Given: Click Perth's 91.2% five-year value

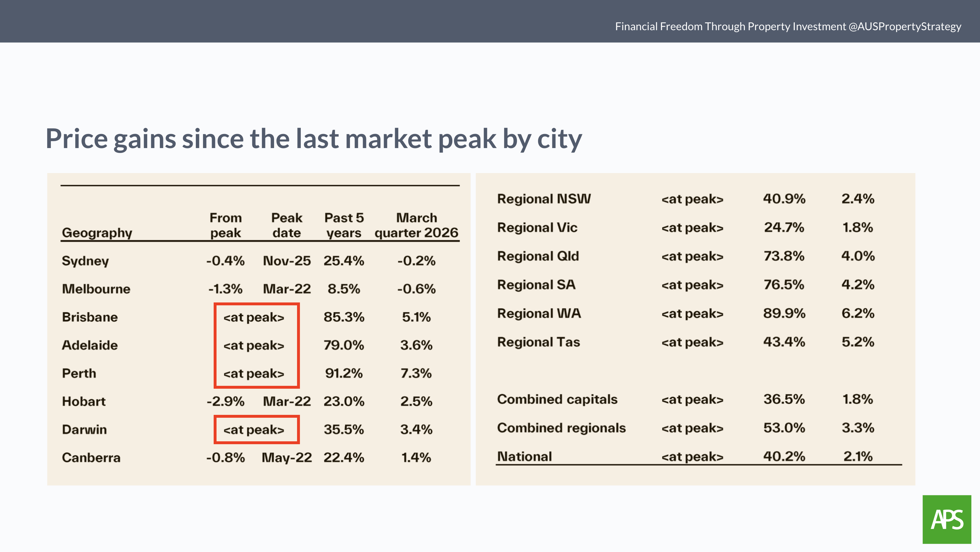Looking at the screenshot, I should 344,373.
